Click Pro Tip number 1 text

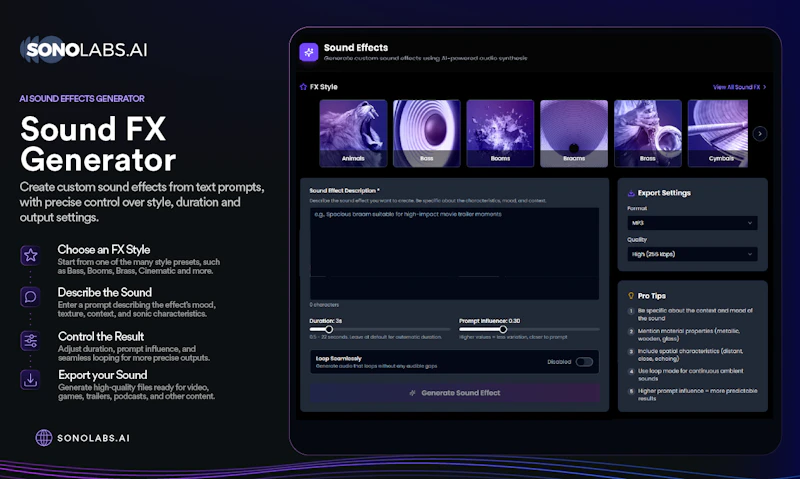pyautogui.click(x=695, y=314)
